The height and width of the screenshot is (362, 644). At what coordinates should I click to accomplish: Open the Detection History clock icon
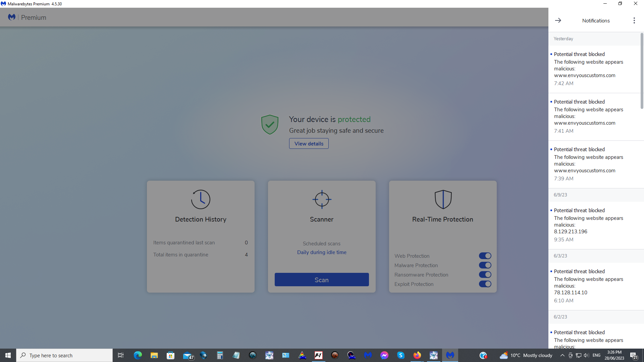[x=201, y=199]
